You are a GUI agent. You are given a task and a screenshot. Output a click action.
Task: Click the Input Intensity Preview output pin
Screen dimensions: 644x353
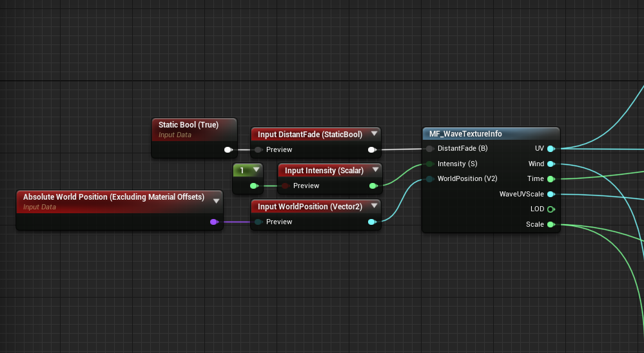(373, 186)
